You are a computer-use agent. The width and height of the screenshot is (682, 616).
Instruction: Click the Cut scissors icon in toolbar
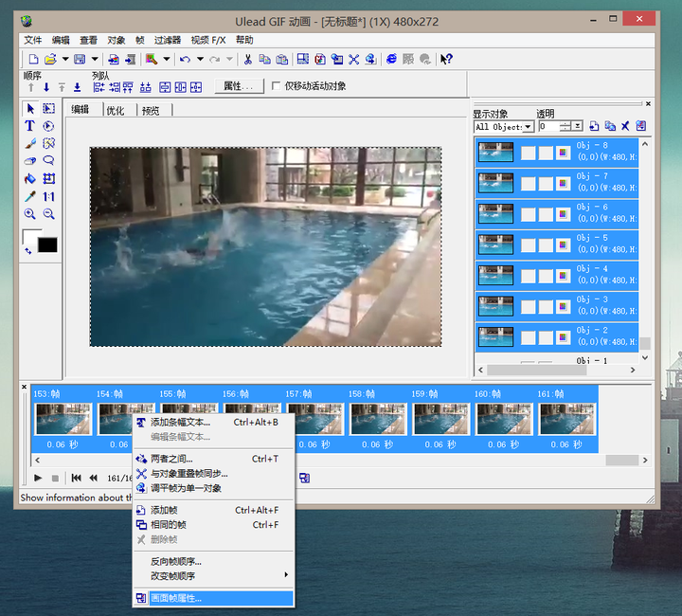pyautogui.click(x=248, y=60)
